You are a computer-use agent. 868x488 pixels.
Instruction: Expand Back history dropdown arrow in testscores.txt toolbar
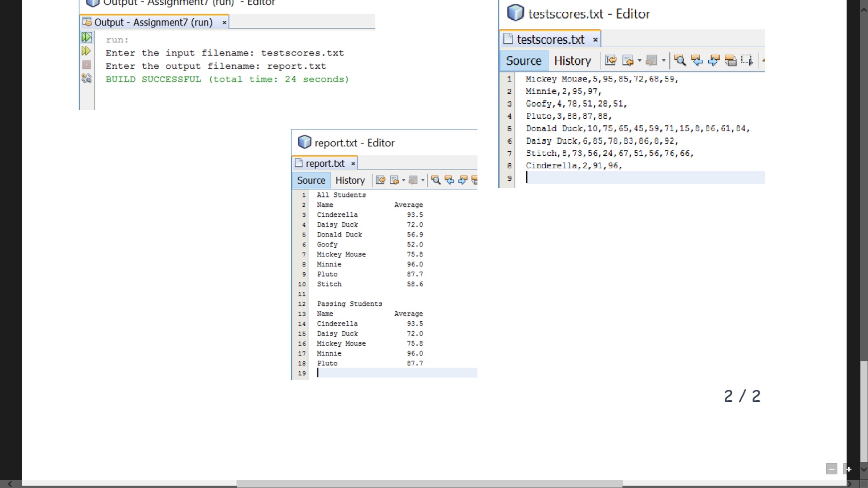639,60
